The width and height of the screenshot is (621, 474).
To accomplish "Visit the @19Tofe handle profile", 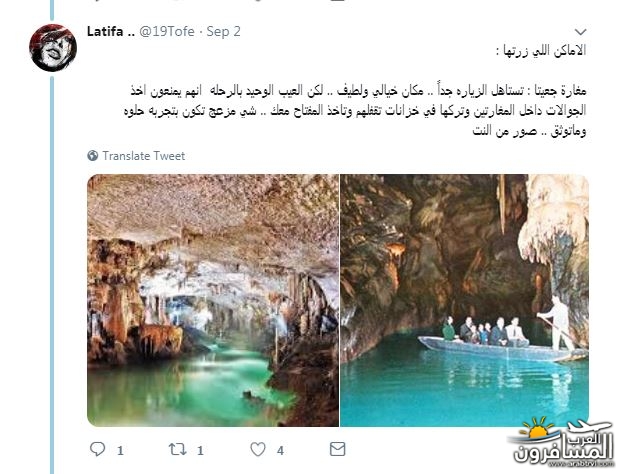I will [167, 31].
